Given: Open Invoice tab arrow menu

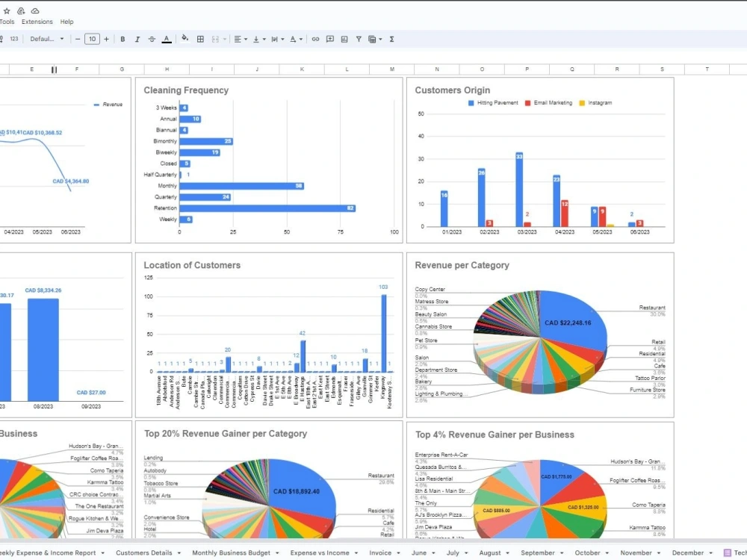Looking at the screenshot, I should [x=399, y=553].
